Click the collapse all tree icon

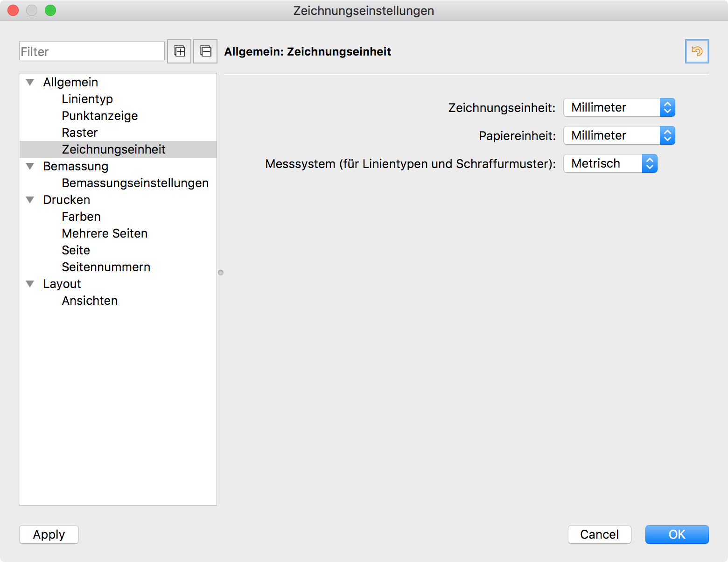pos(205,51)
